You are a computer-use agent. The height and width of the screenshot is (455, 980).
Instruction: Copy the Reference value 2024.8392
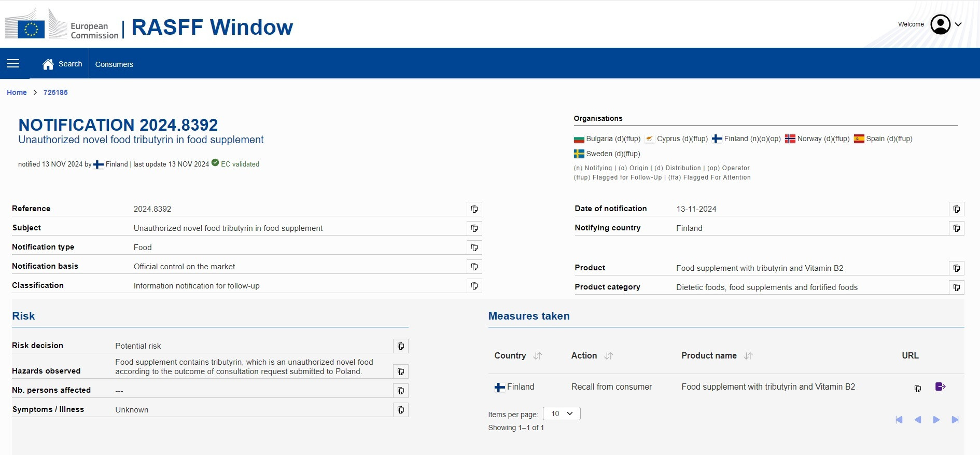474,209
